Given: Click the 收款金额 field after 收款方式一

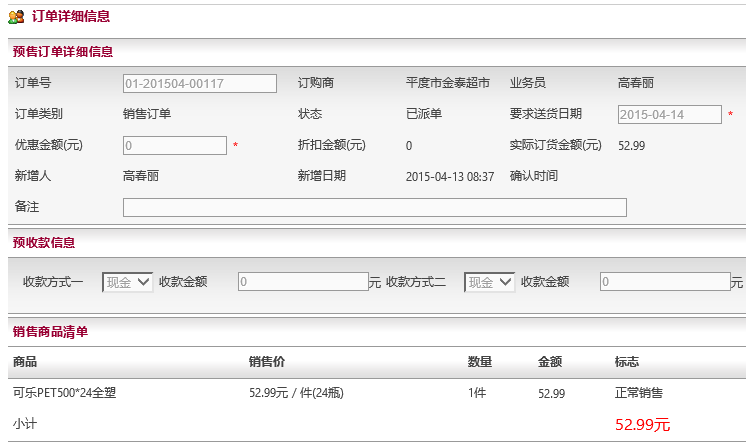Looking at the screenshot, I should [x=303, y=282].
